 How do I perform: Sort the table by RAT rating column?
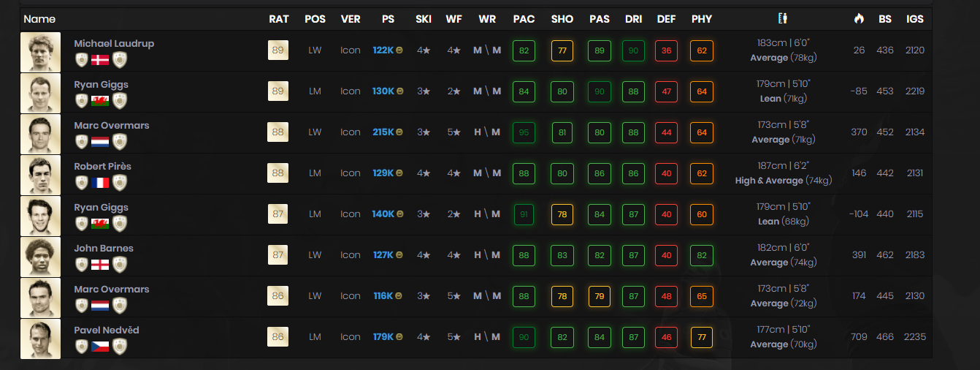tap(278, 19)
